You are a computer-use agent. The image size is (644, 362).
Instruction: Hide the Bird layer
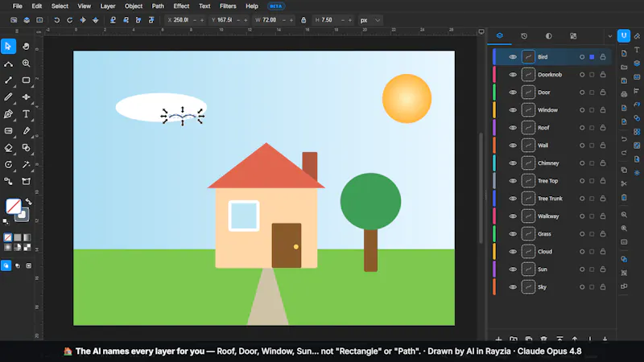[x=513, y=57]
